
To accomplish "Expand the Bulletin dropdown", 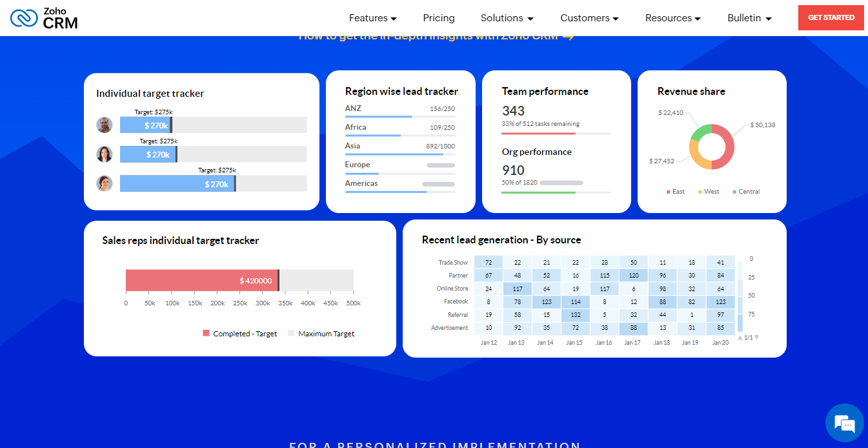I will pos(750,18).
